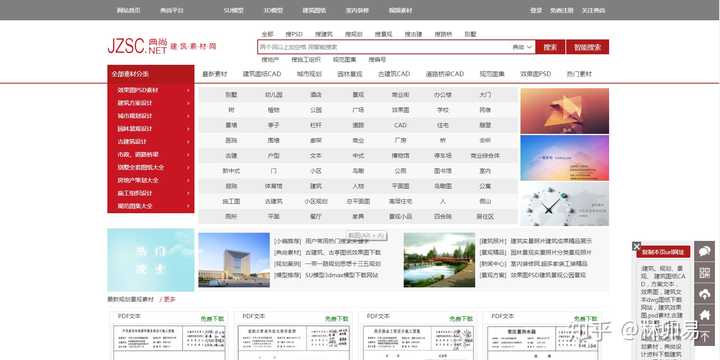Open the orange polygon banner thumbnail
Image resolution: width=720 pixels, height=360 pixels.
tap(564, 111)
